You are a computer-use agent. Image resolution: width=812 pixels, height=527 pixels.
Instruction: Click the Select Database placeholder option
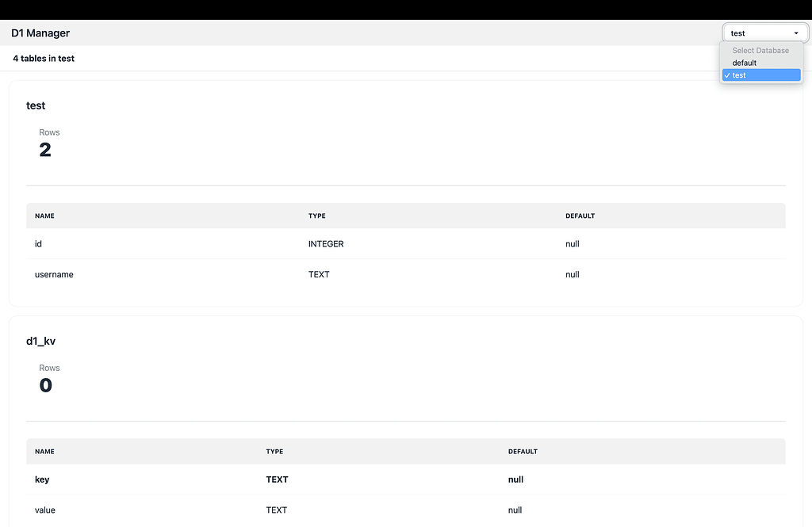(761, 50)
